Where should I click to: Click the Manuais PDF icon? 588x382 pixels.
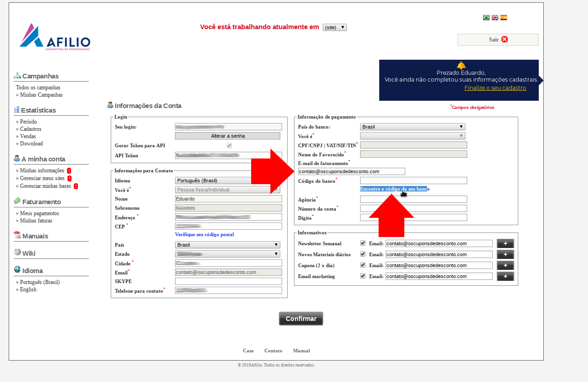(17, 235)
